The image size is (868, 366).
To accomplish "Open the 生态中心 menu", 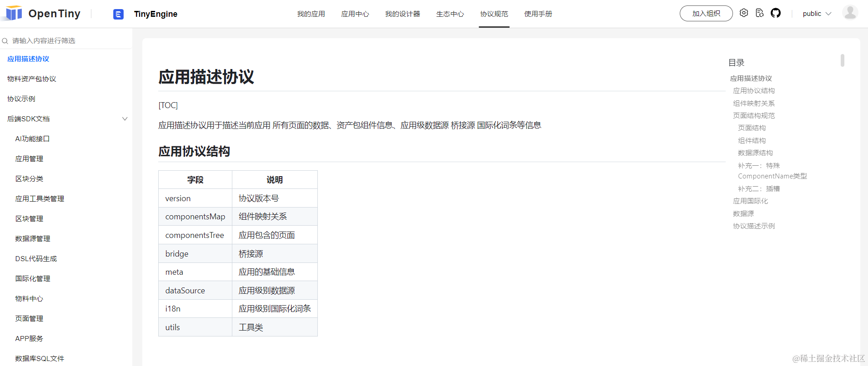I will click(x=450, y=14).
